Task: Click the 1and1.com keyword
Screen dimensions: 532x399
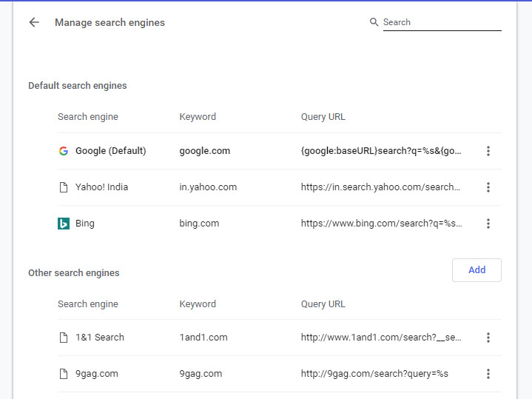Action: point(203,338)
